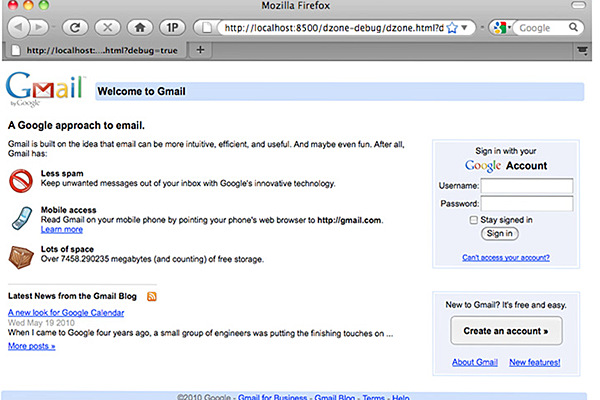Click the Create an account button
This screenshot has width=600, height=400.
tap(505, 331)
